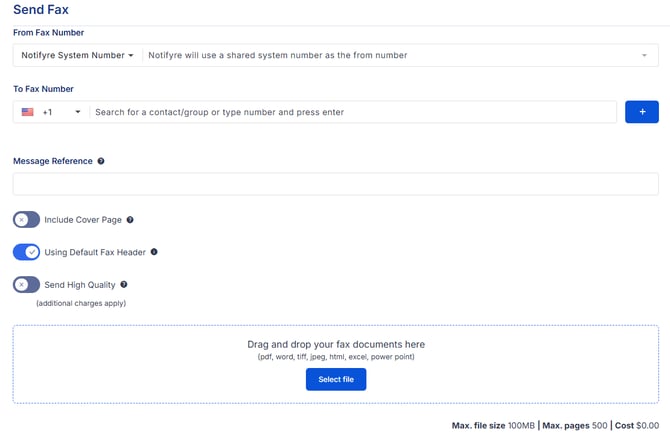Click the To Fax Number label
Image resolution: width=670 pixels, height=443 pixels.
[x=43, y=89]
